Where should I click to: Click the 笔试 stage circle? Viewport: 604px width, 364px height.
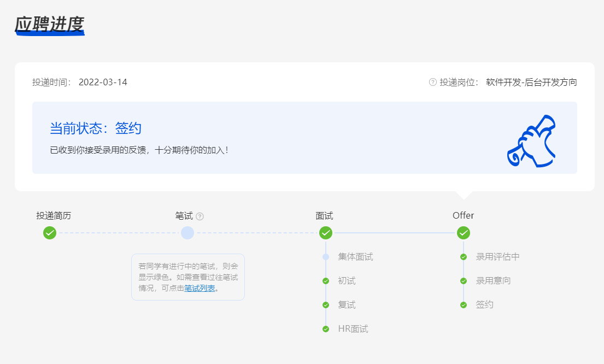pos(187,233)
